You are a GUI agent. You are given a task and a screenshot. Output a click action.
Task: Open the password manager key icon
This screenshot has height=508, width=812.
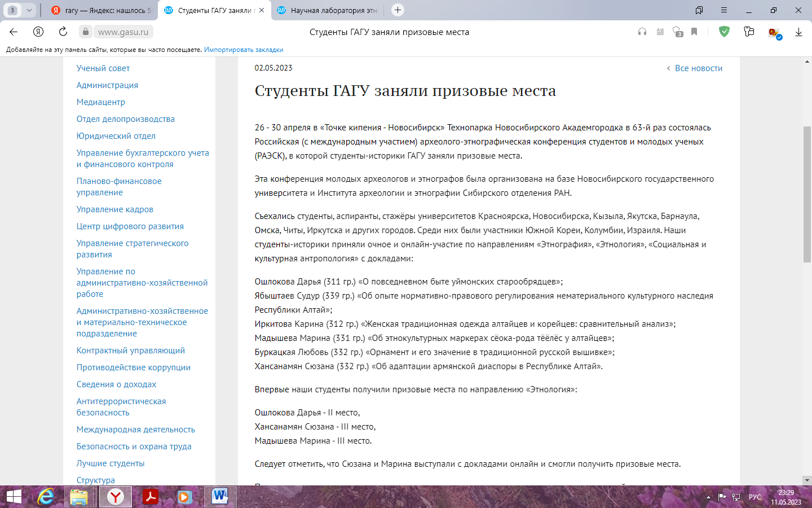click(749, 32)
